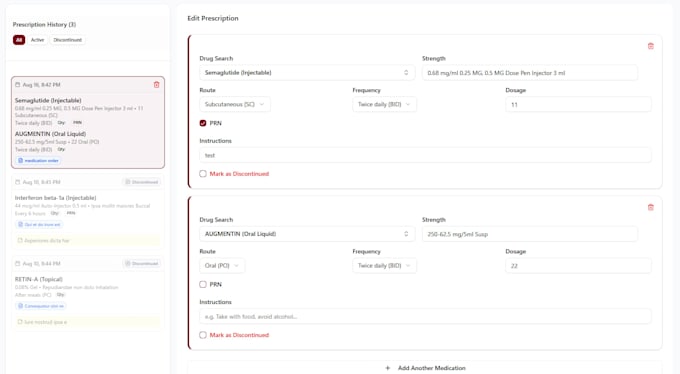This screenshot has height=374, width=680.
Task: Delete the Aug 8:42 PM prescription history card
Action: [x=157, y=85]
